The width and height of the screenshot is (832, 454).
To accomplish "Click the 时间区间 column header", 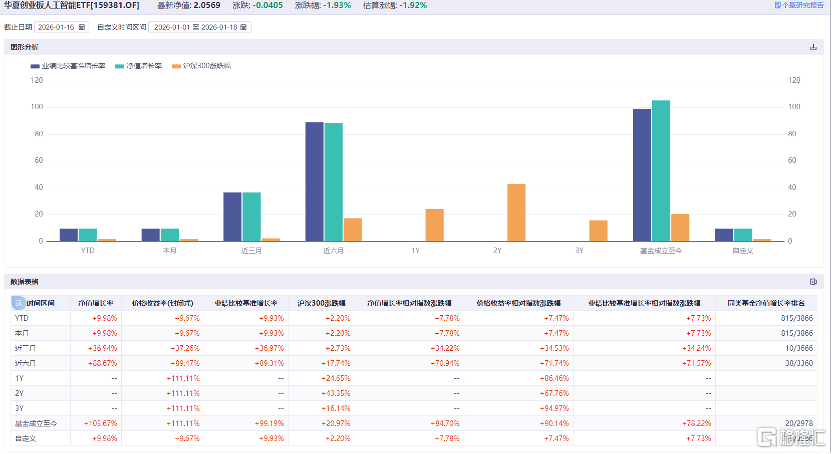I will pos(41,303).
